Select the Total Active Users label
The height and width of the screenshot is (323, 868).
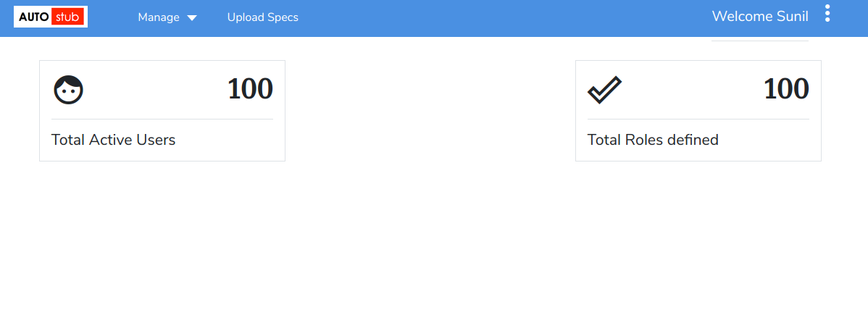(x=113, y=140)
